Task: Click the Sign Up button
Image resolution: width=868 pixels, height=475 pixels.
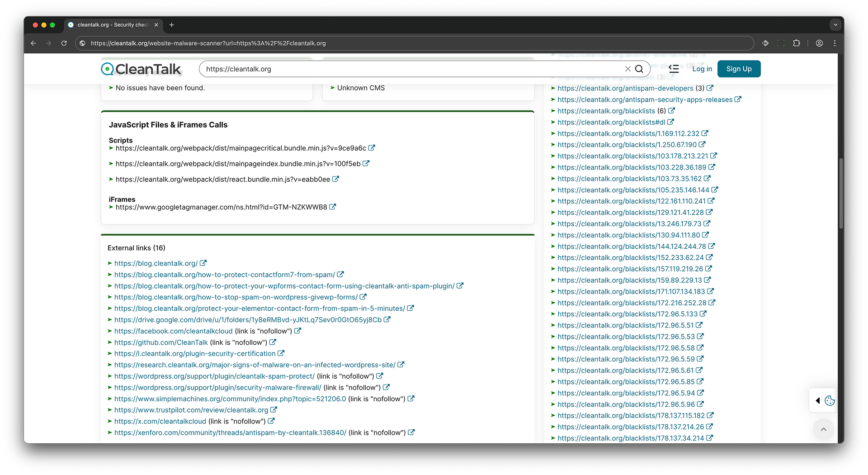Action: point(739,69)
